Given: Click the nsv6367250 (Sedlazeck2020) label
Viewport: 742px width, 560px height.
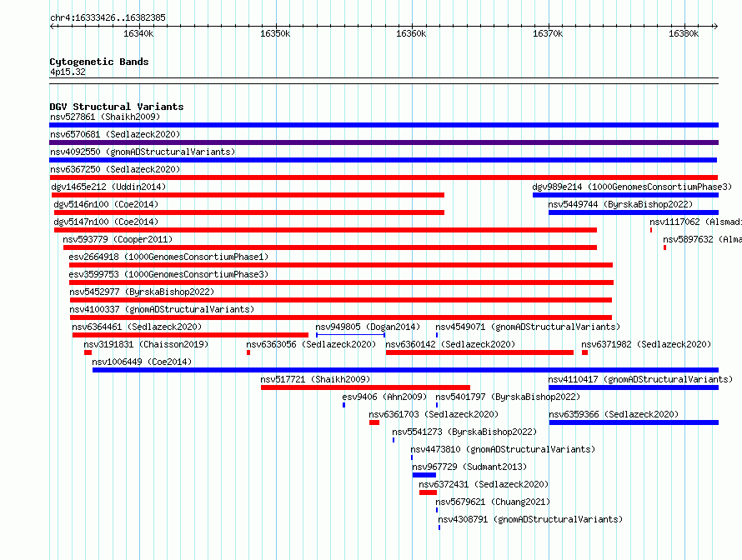Looking at the screenshot, I should tap(115, 169).
